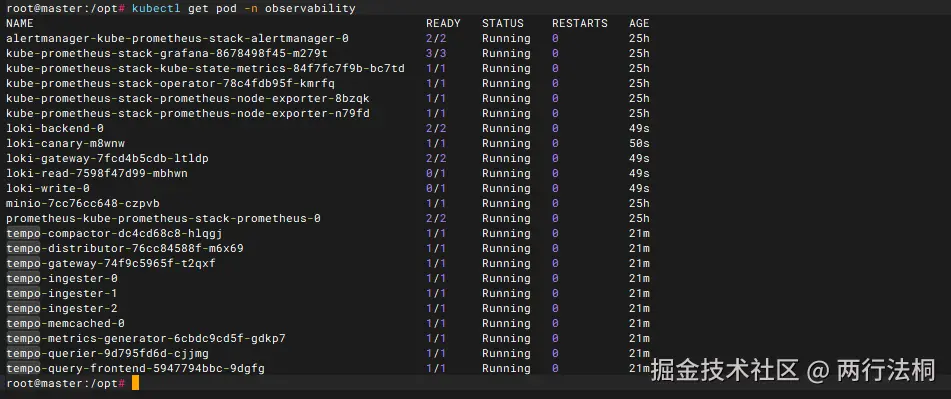Viewport: 951px width, 399px height.
Task: Select kube-prometheus-stack-grafana-8678498f45-m279t pod name
Action: [x=167, y=53]
